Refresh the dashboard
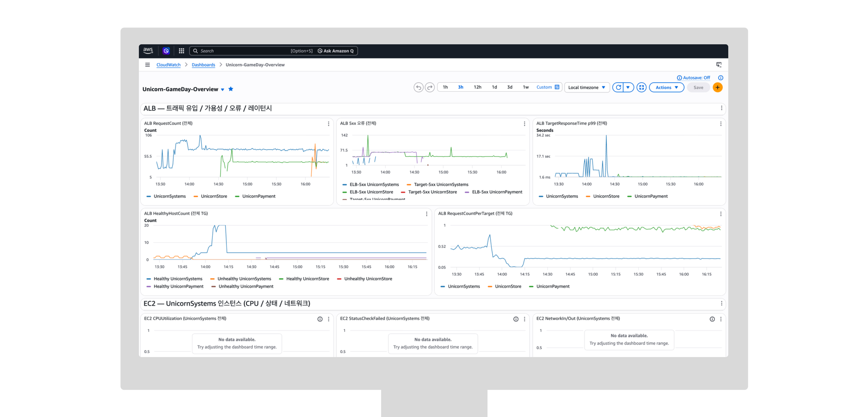This screenshot has height=417, width=868. pyautogui.click(x=618, y=87)
